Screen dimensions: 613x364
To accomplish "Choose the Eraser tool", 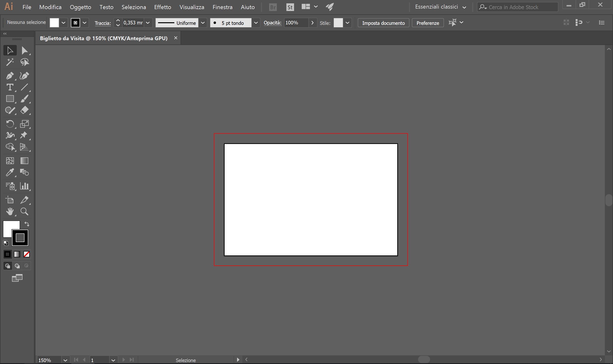I will click(24, 110).
